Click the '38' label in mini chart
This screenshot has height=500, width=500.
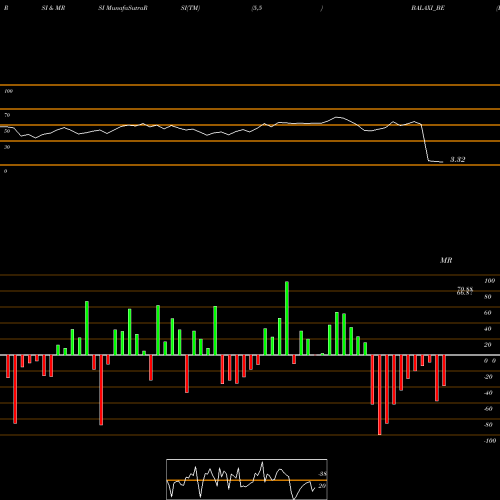click(x=323, y=474)
